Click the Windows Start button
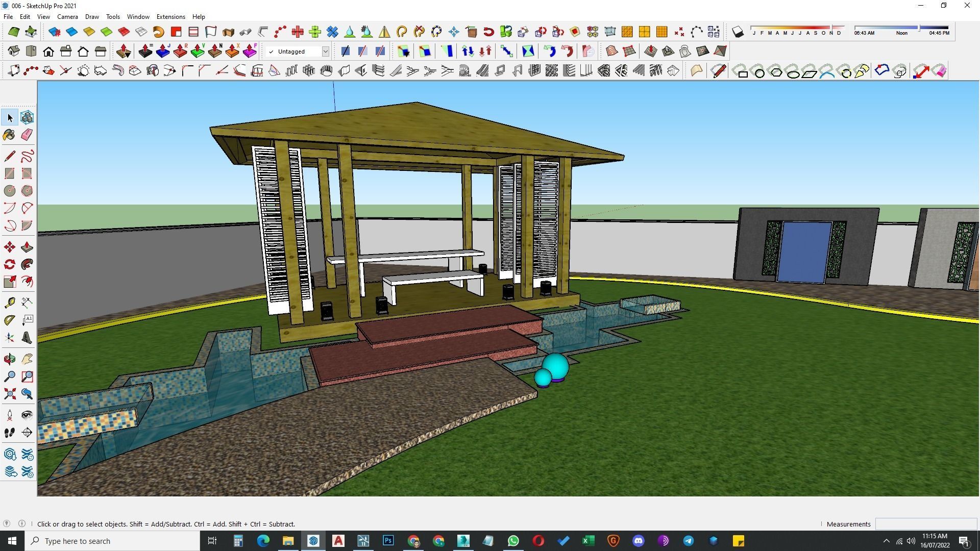 click(x=12, y=541)
